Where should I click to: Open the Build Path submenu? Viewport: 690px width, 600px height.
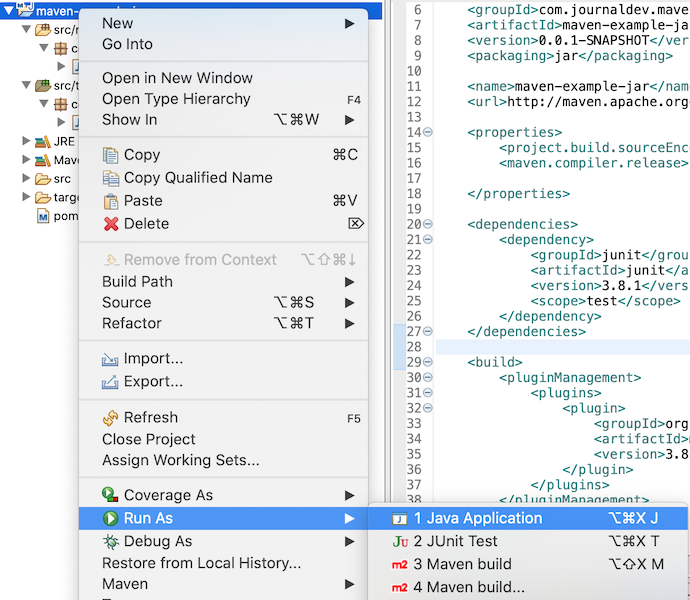tap(224, 282)
